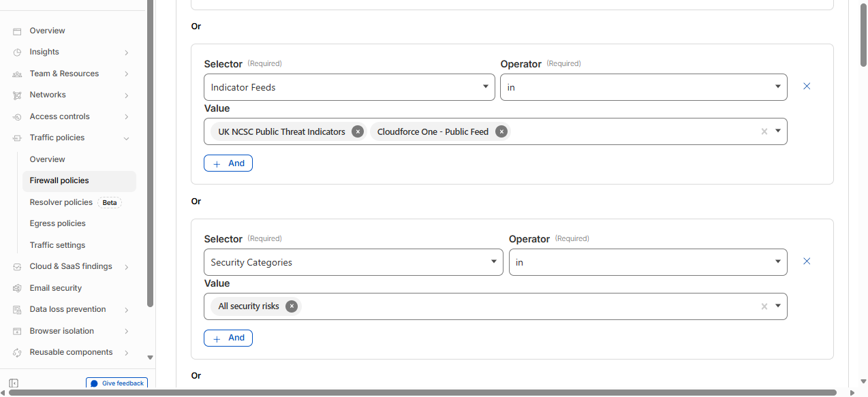This screenshot has width=868, height=397.
Task: Clear all Security Categories values
Action: (x=764, y=306)
